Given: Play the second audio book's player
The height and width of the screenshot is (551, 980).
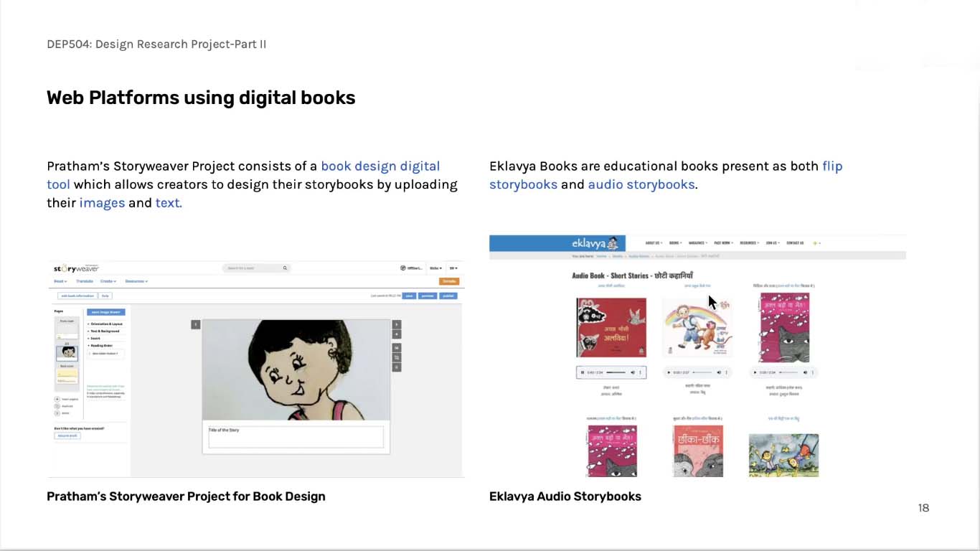Looking at the screenshot, I should pos(669,372).
